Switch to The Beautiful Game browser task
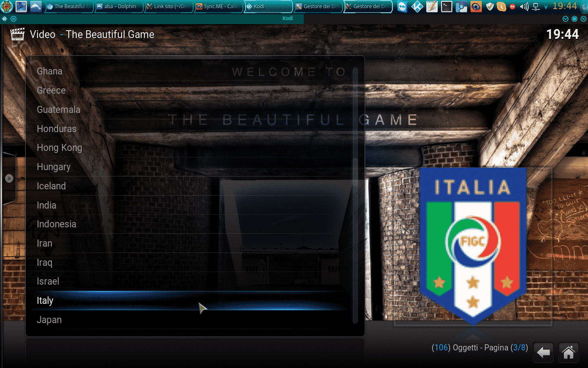The height and width of the screenshot is (368, 588). pyautogui.click(x=69, y=7)
